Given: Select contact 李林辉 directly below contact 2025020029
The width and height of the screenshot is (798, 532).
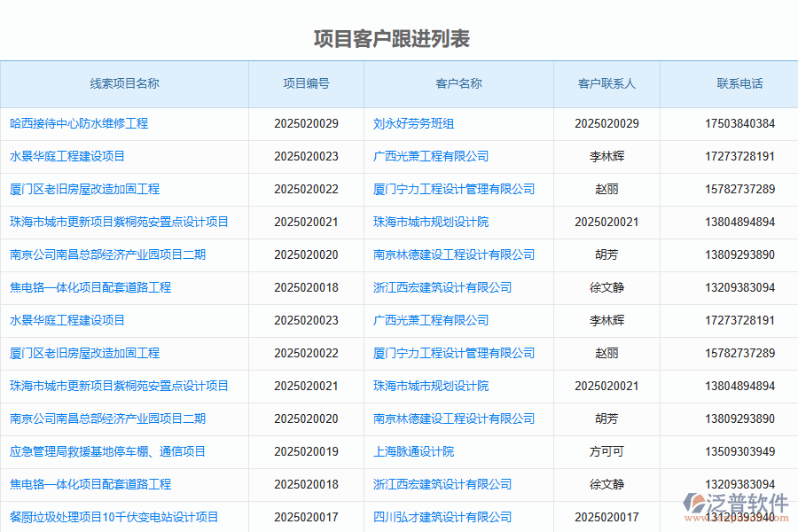Looking at the screenshot, I should 606,156.
